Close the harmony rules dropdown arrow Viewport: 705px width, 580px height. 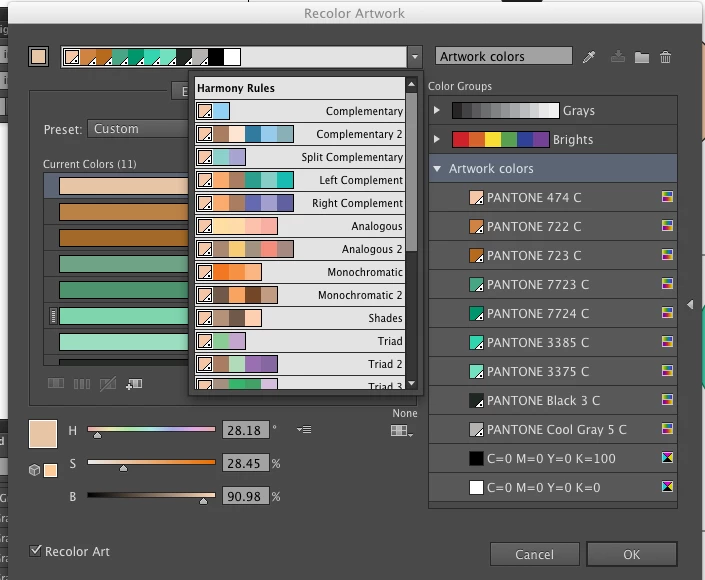pyautogui.click(x=415, y=57)
